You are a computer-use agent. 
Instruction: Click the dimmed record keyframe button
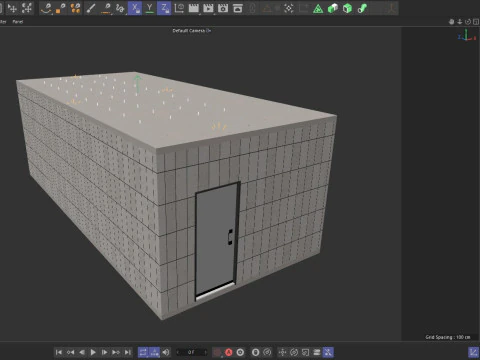click(217, 352)
